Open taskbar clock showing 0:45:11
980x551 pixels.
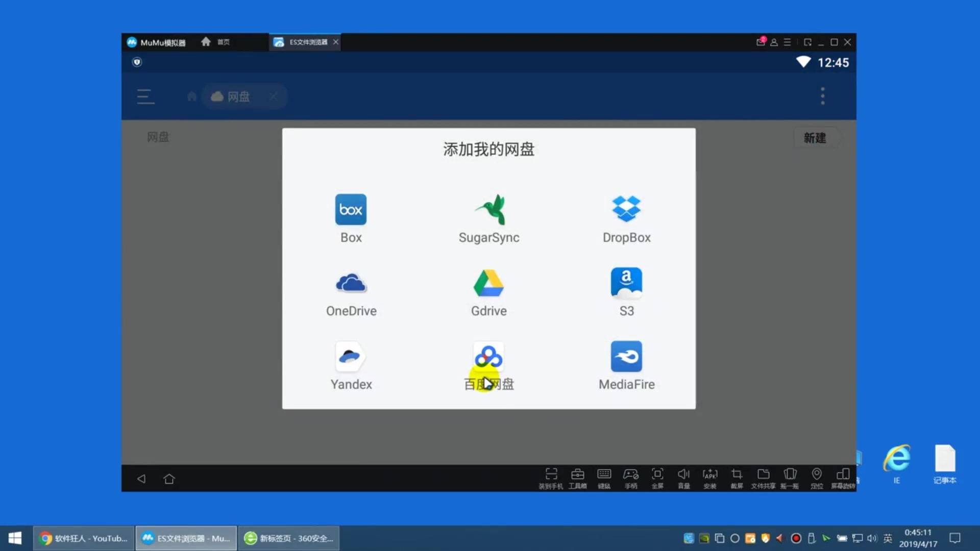coord(918,538)
